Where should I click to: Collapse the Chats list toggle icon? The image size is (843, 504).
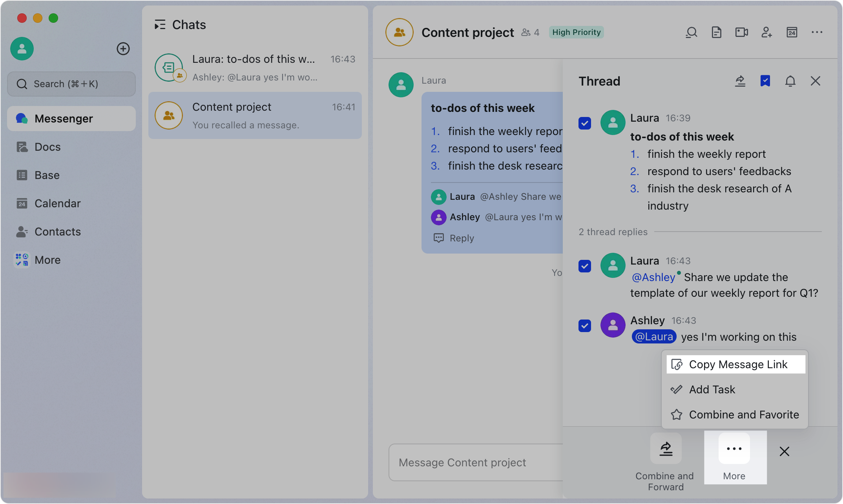[160, 25]
